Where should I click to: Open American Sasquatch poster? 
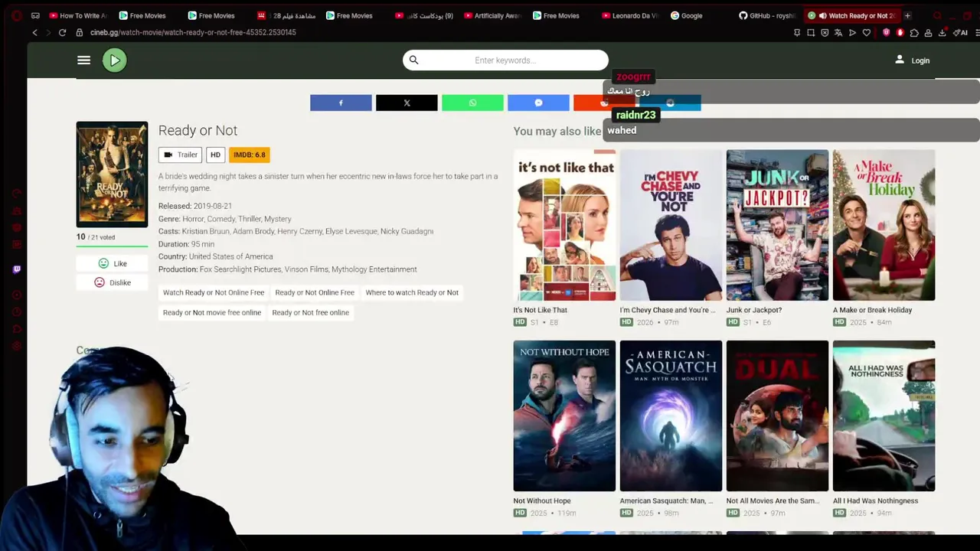pos(671,416)
